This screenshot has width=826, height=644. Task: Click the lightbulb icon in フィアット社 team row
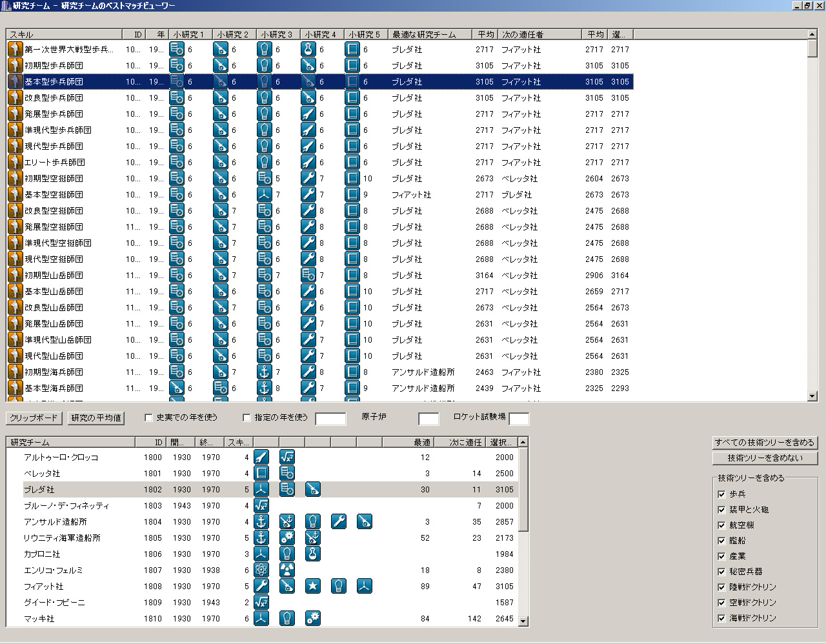point(339,586)
